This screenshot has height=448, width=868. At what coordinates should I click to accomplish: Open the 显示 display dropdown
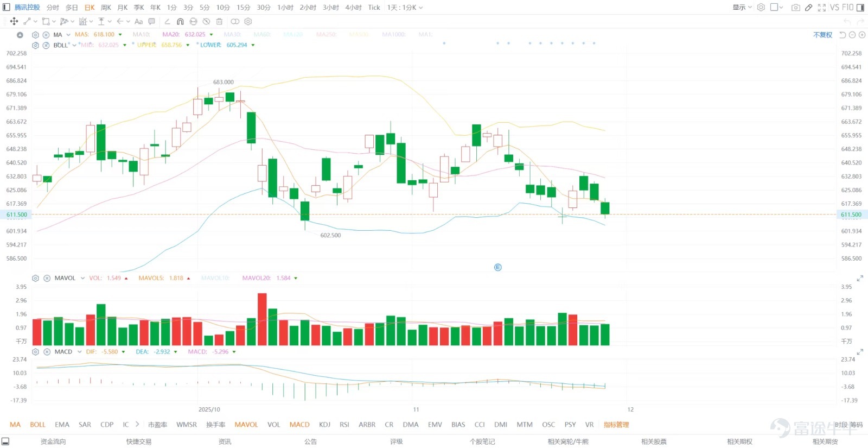(x=742, y=8)
